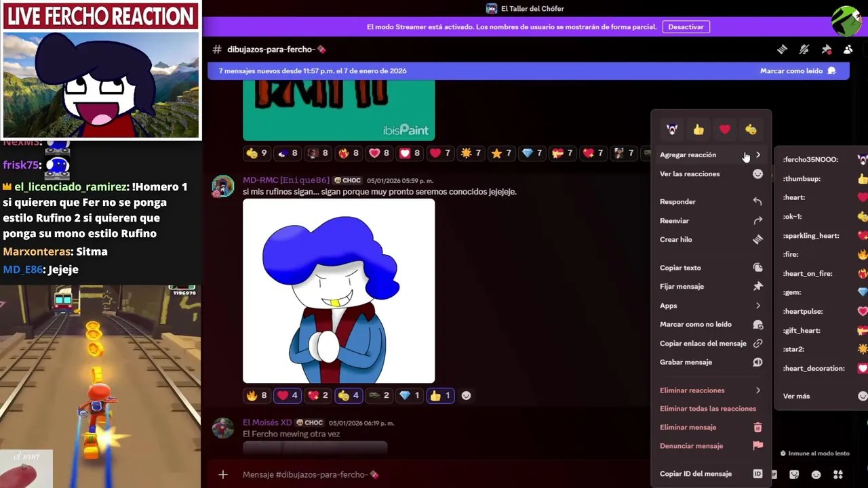868x488 pixels.
Task: Pick :sparkling_heart: from reaction submenu
Action: [823, 236]
